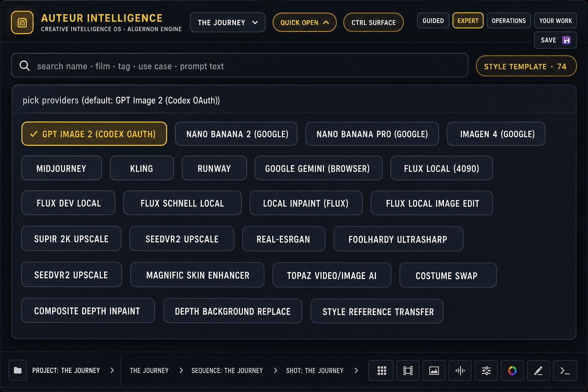Enable the Imagen 4 (Google) provider

pos(496,134)
